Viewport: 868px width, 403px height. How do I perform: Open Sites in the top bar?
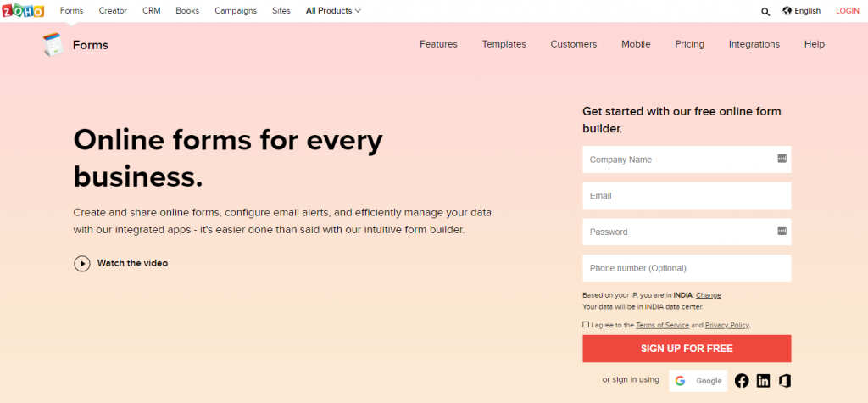(281, 10)
